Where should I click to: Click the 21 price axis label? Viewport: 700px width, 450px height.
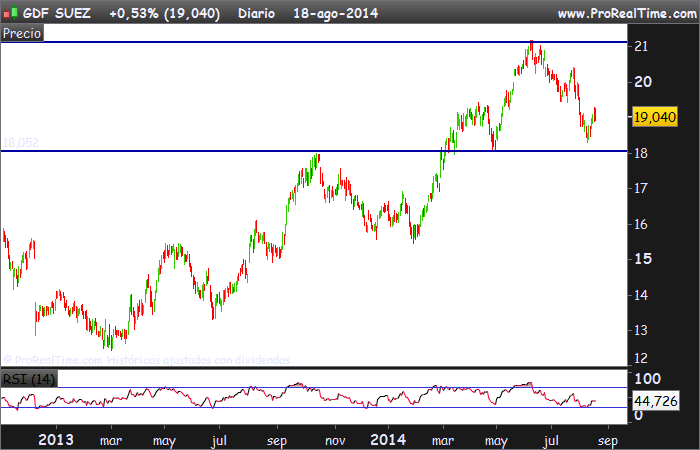tap(641, 46)
